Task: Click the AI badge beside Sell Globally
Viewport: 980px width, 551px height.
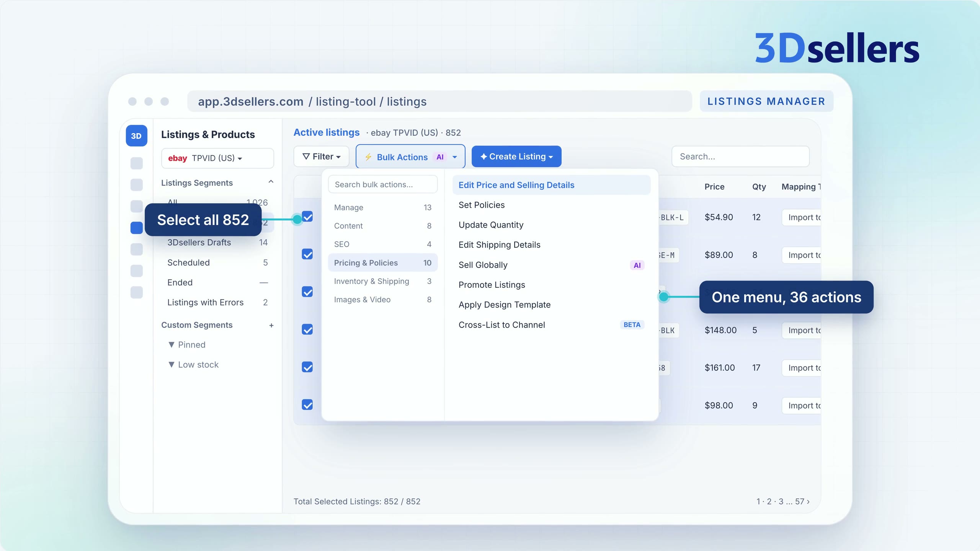Action: pos(637,265)
